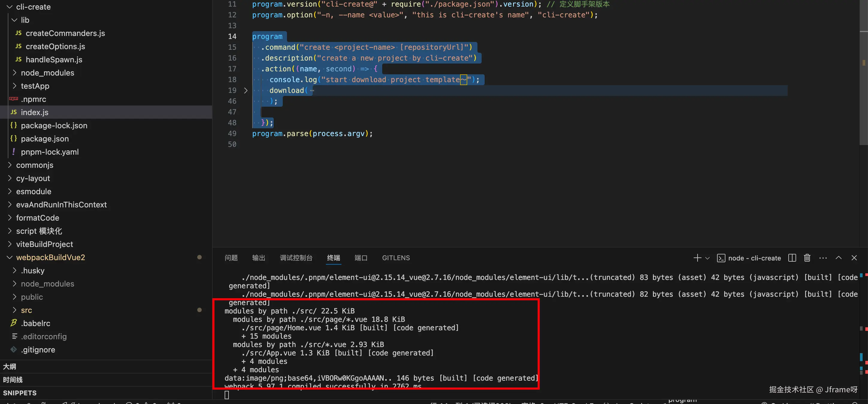The height and width of the screenshot is (404, 868).
Task: Open the new terminal profile dropdown arrow
Action: point(707,258)
